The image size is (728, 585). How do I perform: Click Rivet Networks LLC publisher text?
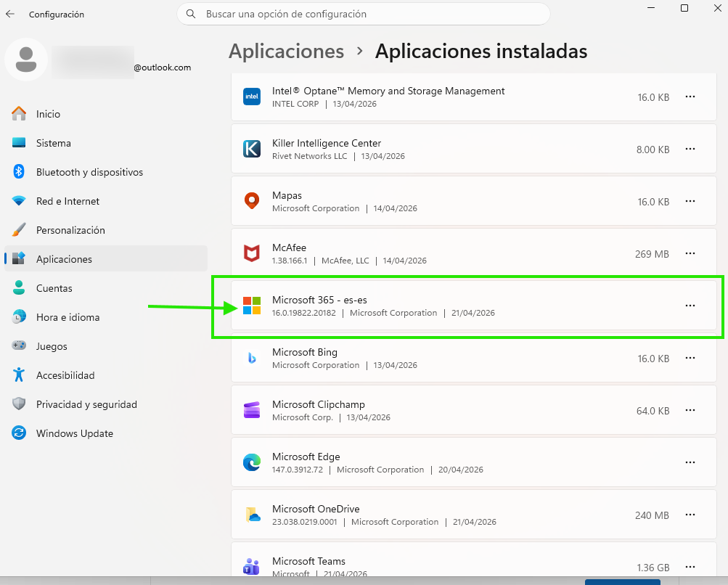click(309, 156)
